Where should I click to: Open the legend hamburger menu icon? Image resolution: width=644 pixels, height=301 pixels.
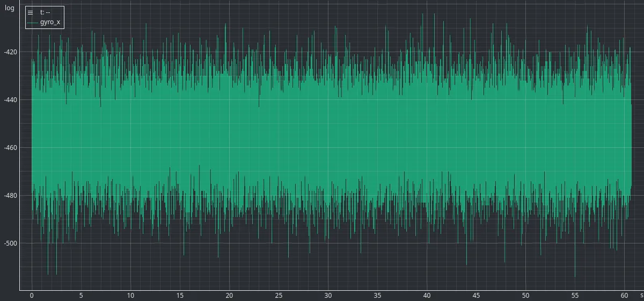(x=30, y=12)
